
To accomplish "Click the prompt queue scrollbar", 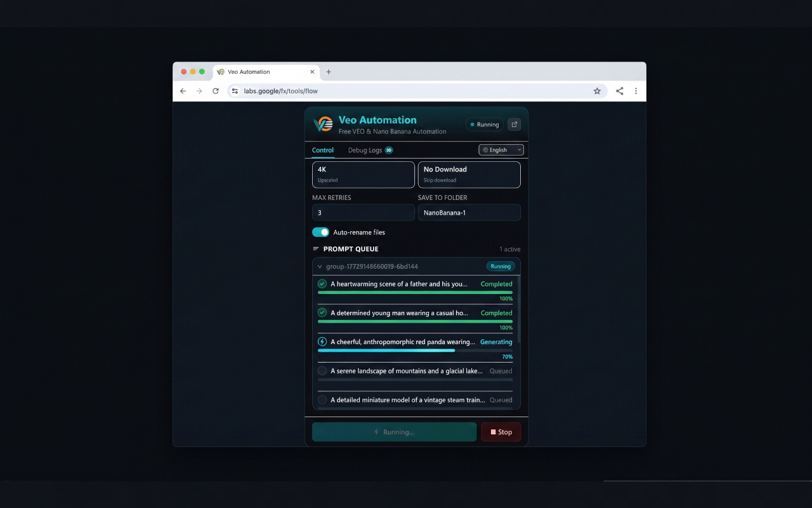I will (519, 309).
